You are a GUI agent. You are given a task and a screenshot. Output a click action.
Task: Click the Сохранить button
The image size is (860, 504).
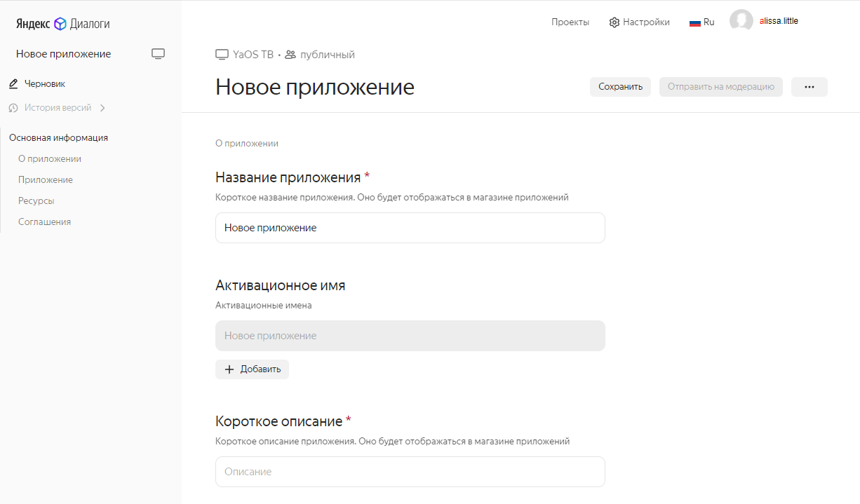620,86
